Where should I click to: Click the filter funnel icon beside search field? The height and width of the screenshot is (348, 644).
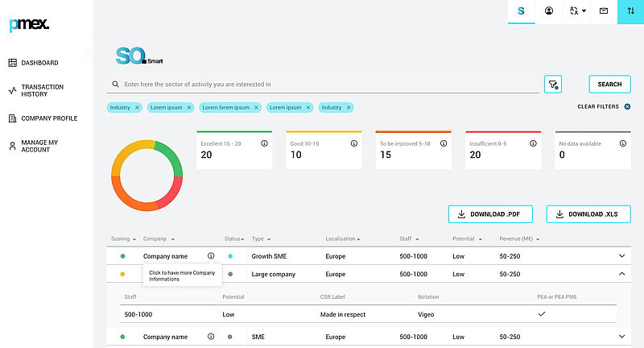(x=553, y=84)
